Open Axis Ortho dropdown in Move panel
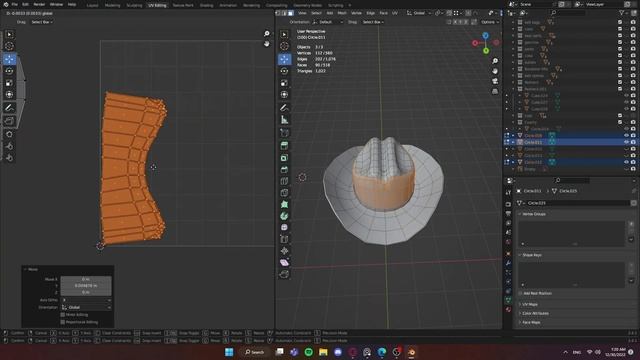 pyautogui.click(x=86, y=300)
